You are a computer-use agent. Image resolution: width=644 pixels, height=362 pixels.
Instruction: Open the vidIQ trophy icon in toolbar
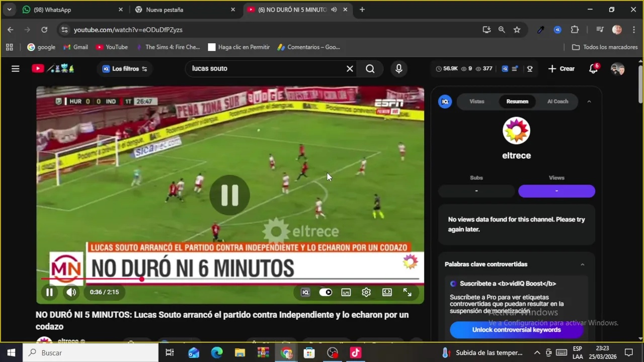click(x=530, y=69)
